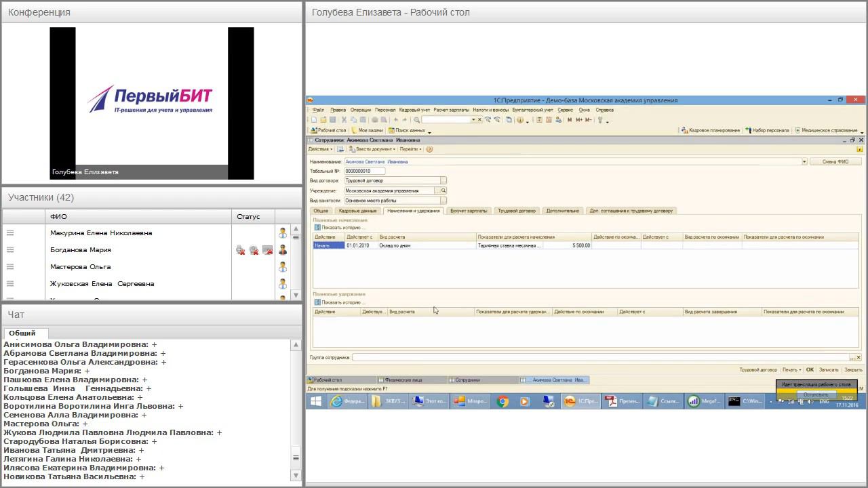Open the toolbar search box dropdown arrow
This screenshot has height=488, width=868.
473,120
